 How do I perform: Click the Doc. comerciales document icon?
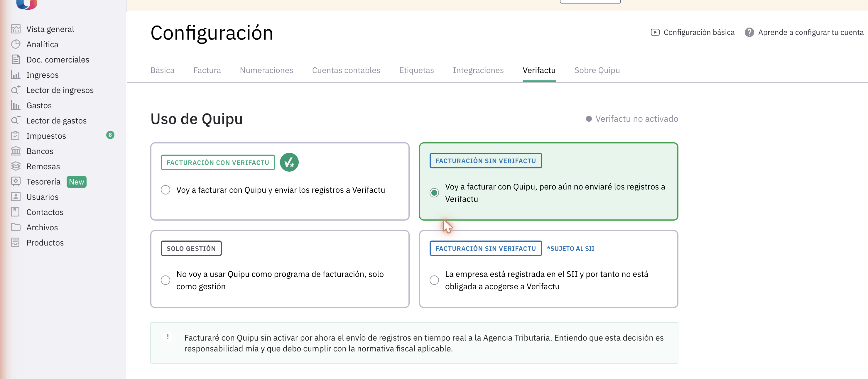16,59
